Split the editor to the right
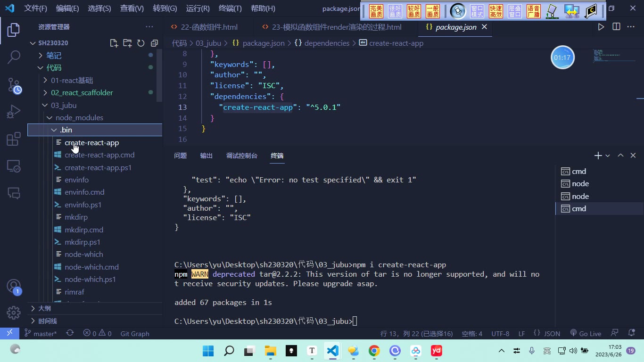Viewport: 644px width, 362px height. click(616, 27)
